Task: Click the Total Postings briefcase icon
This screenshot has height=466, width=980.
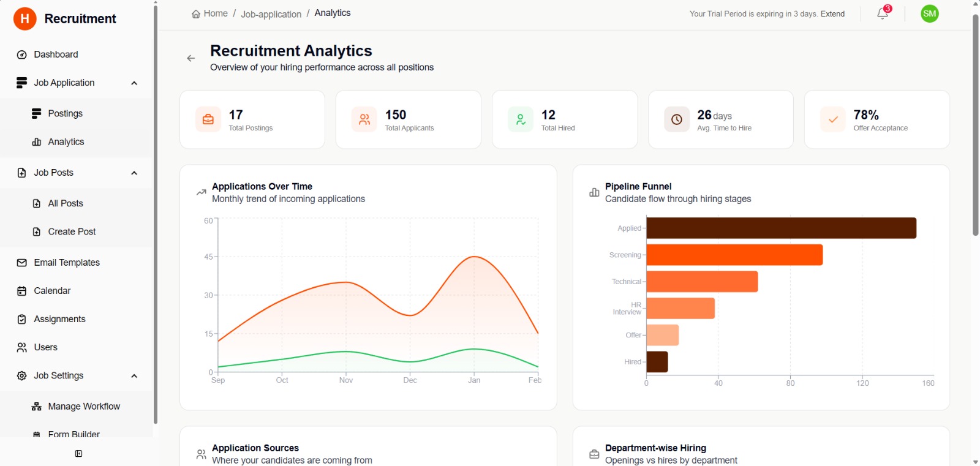Action: [208, 119]
